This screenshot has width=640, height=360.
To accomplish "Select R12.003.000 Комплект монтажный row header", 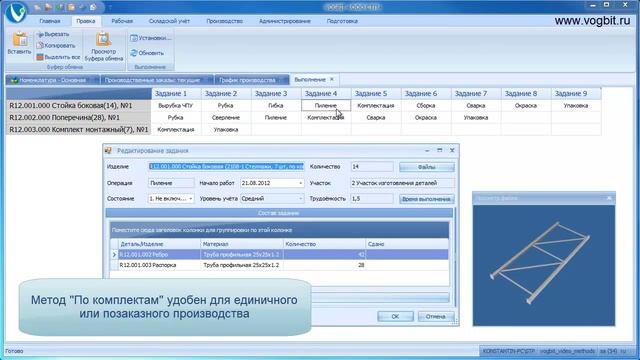I will tap(78, 129).
